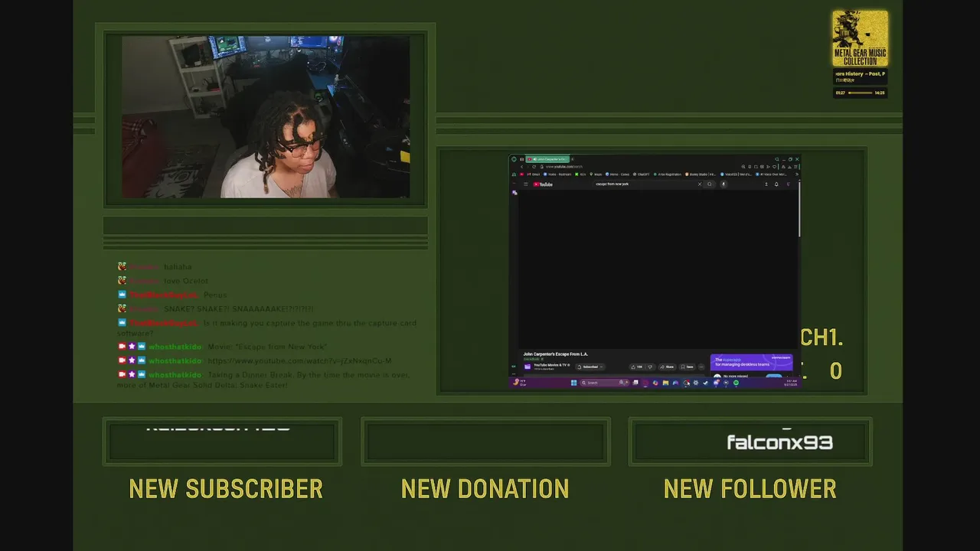Click the Share button under the video
This screenshot has width=980, height=551.
click(x=667, y=367)
